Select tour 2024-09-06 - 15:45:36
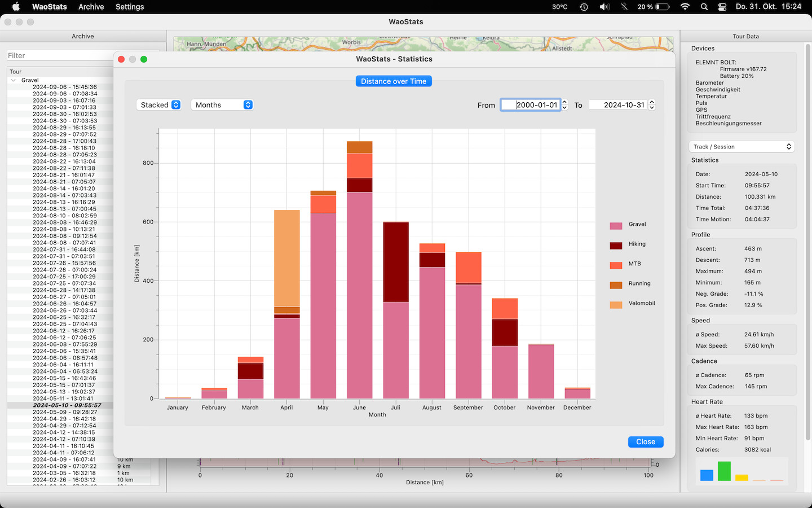The width and height of the screenshot is (812, 508). click(x=65, y=87)
